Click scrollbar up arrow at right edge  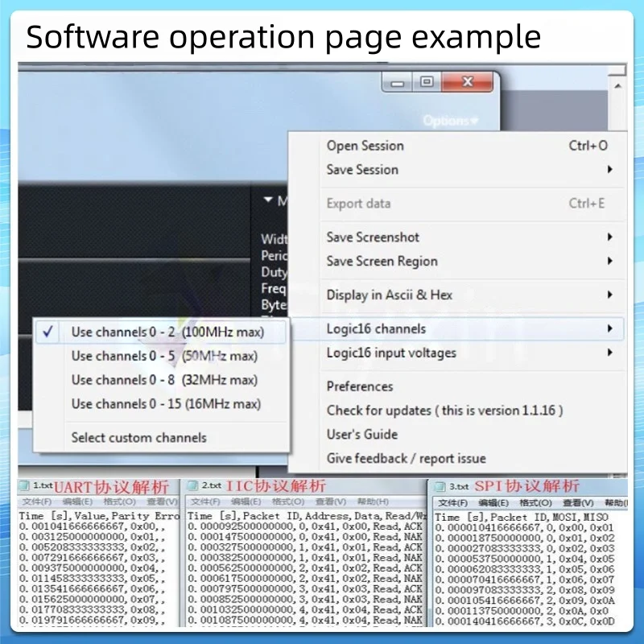(x=617, y=86)
